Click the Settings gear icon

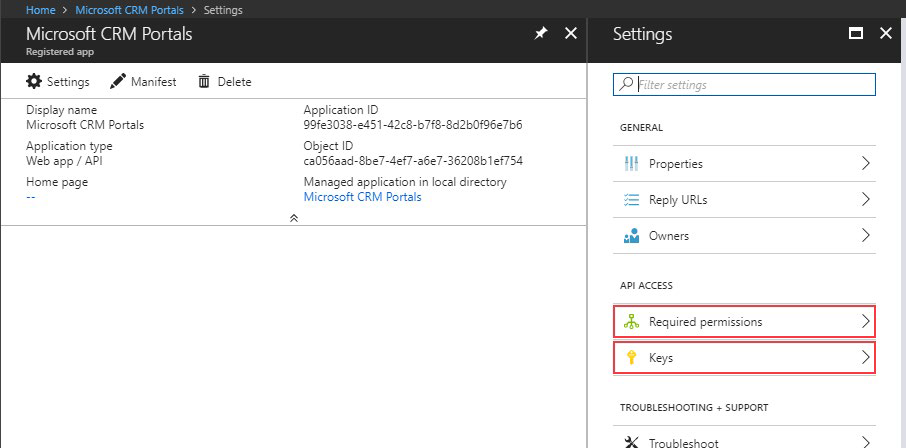click(34, 82)
